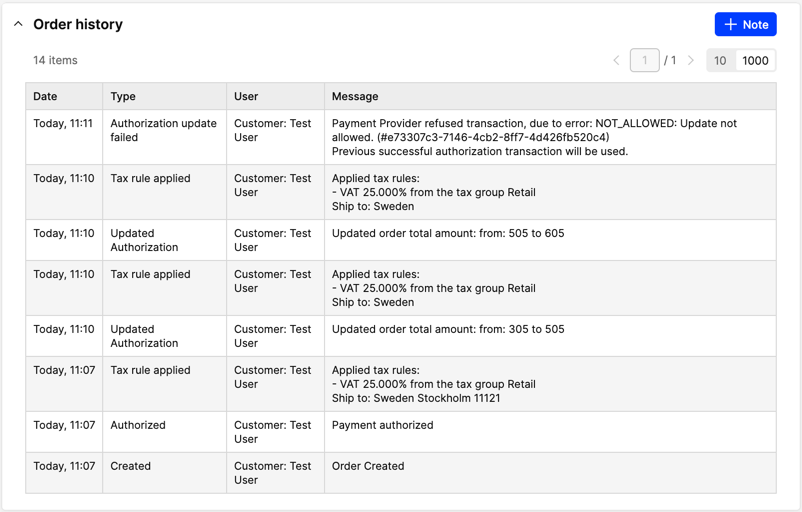Click the Message column header

[x=355, y=97]
